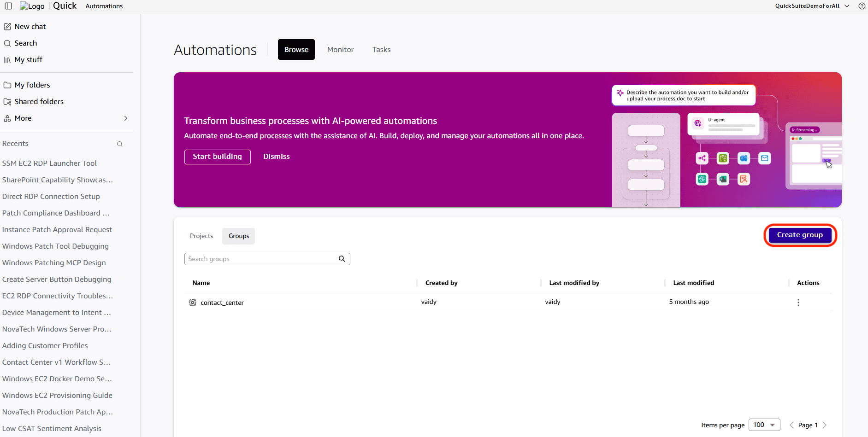Search recents using the magnifier icon
The height and width of the screenshot is (437, 868).
[120, 144]
